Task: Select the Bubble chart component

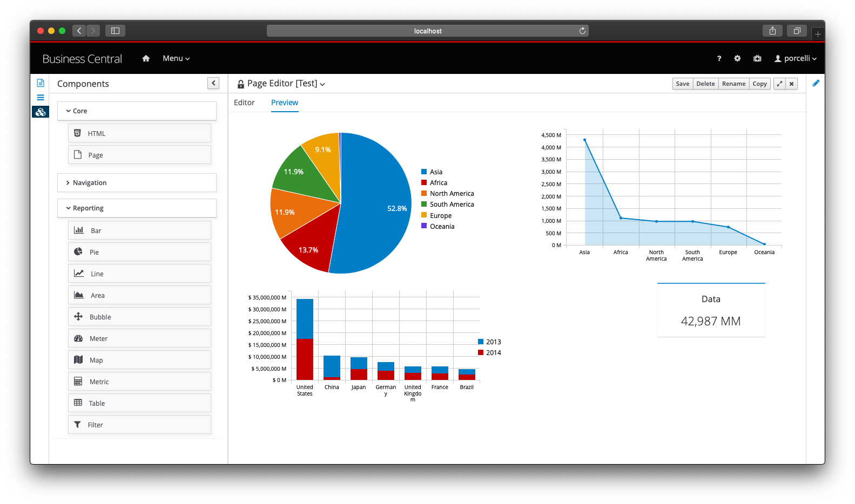Action: click(x=139, y=317)
